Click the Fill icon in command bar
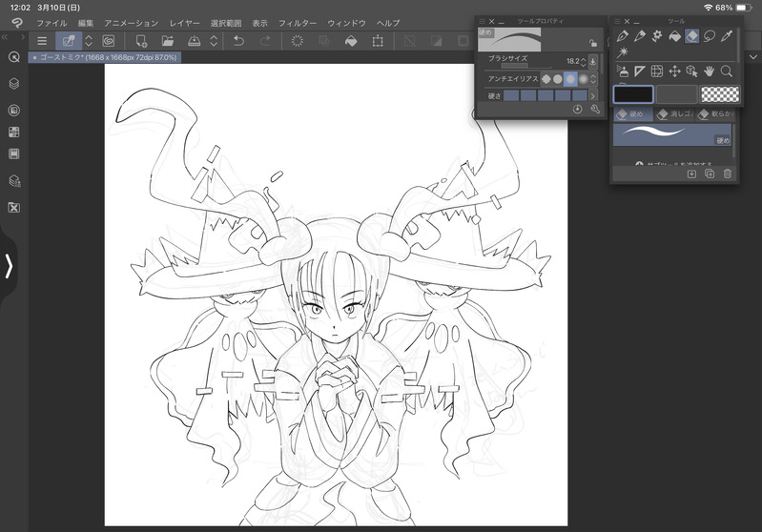Screen dimensions: 762x532 pos(351,41)
